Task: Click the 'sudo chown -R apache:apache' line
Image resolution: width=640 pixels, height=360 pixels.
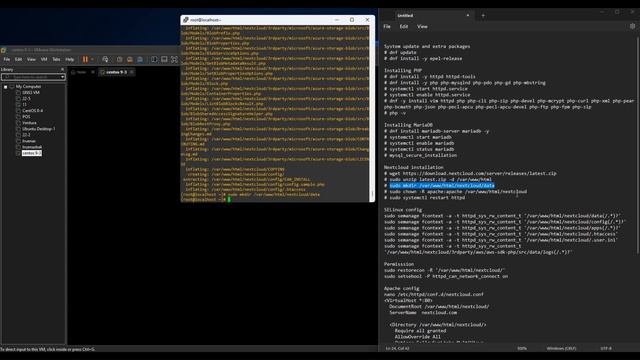Action: (456, 191)
